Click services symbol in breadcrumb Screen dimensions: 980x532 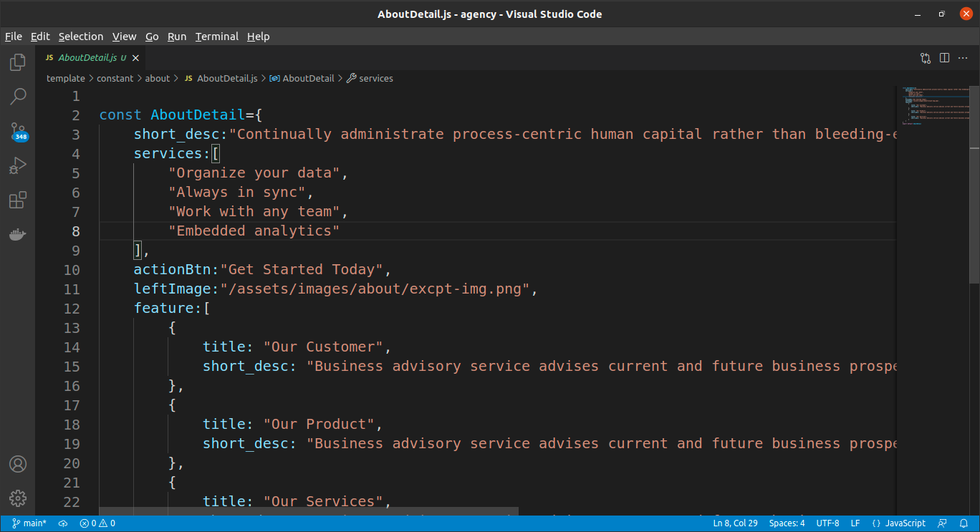(x=370, y=79)
